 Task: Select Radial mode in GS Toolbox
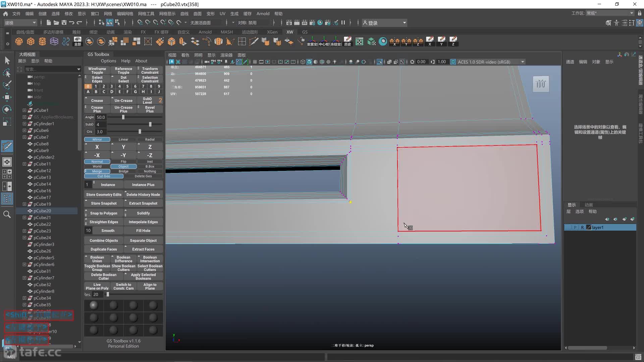(150, 139)
